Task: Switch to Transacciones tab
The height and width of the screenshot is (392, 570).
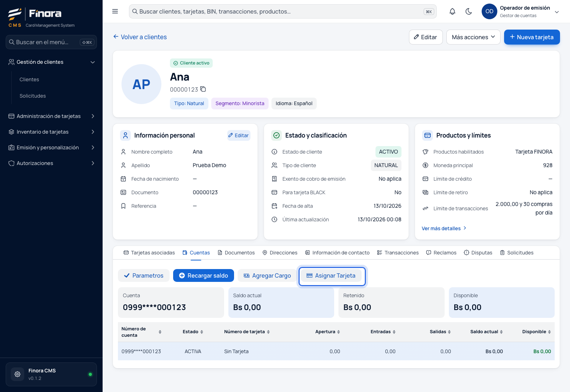Action: click(398, 253)
